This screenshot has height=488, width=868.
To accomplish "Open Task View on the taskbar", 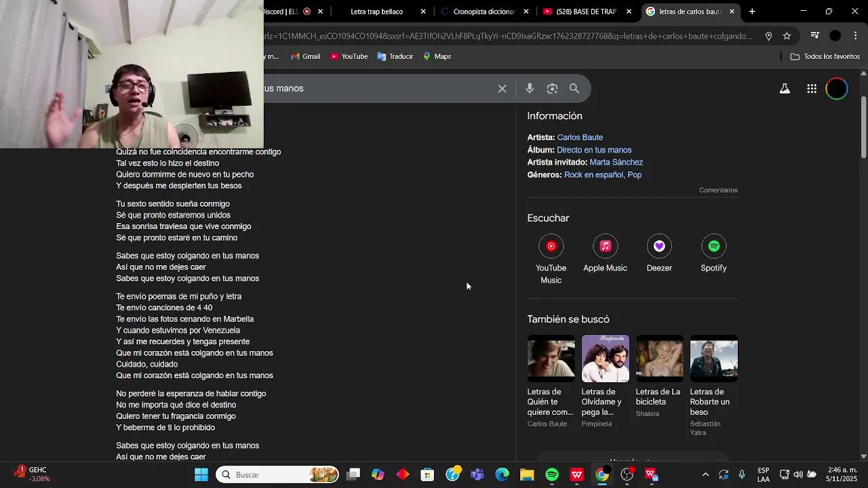I will tap(353, 474).
